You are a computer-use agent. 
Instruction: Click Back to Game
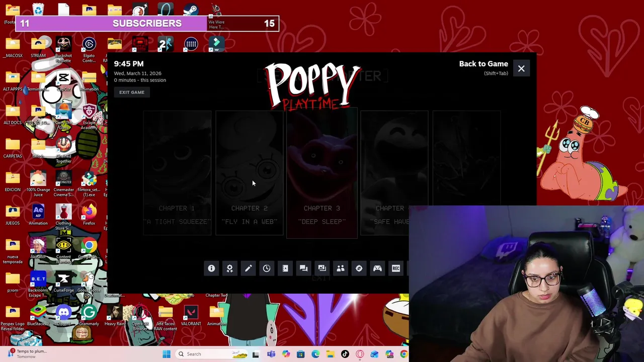pos(484,64)
